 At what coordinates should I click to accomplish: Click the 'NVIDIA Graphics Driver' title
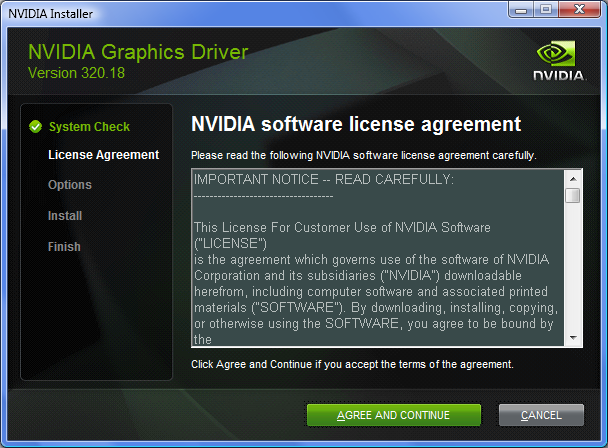tap(138, 52)
